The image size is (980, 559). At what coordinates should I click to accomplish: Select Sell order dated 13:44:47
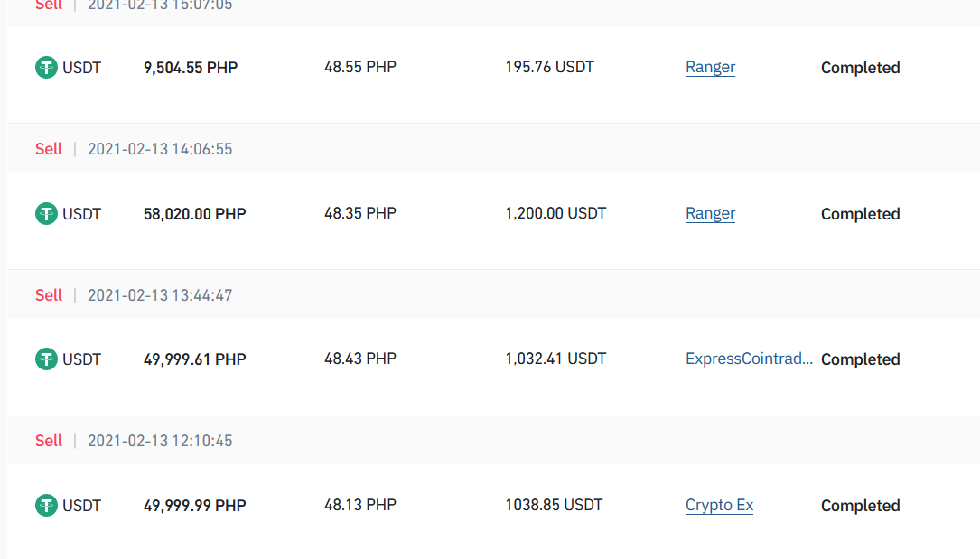(49, 294)
